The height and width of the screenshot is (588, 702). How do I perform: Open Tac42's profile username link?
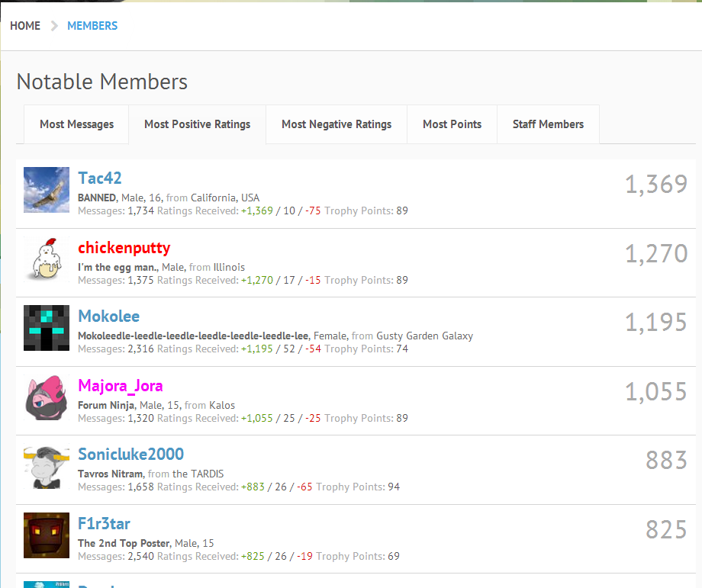pos(100,178)
